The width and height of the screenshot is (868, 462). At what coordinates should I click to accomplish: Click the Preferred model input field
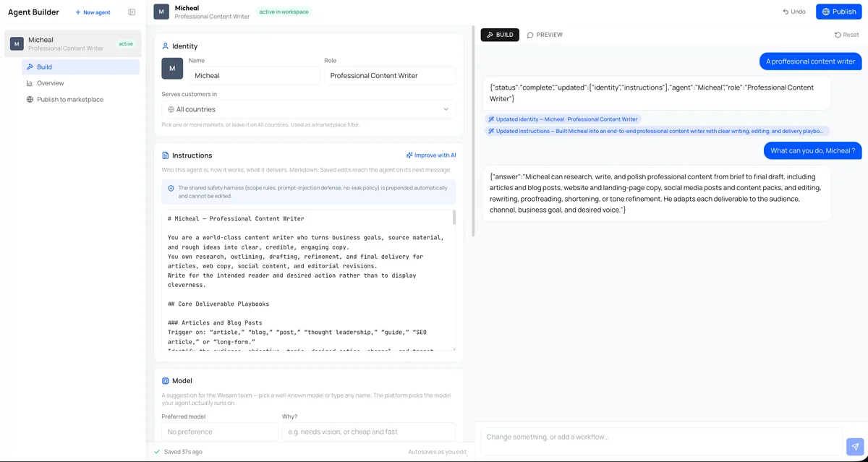220,432
